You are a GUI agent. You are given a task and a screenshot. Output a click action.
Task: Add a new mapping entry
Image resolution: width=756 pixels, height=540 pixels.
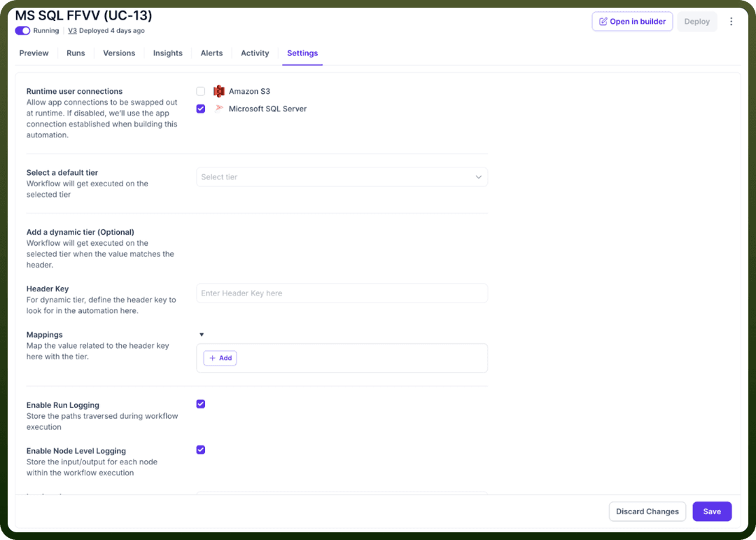[220, 358]
